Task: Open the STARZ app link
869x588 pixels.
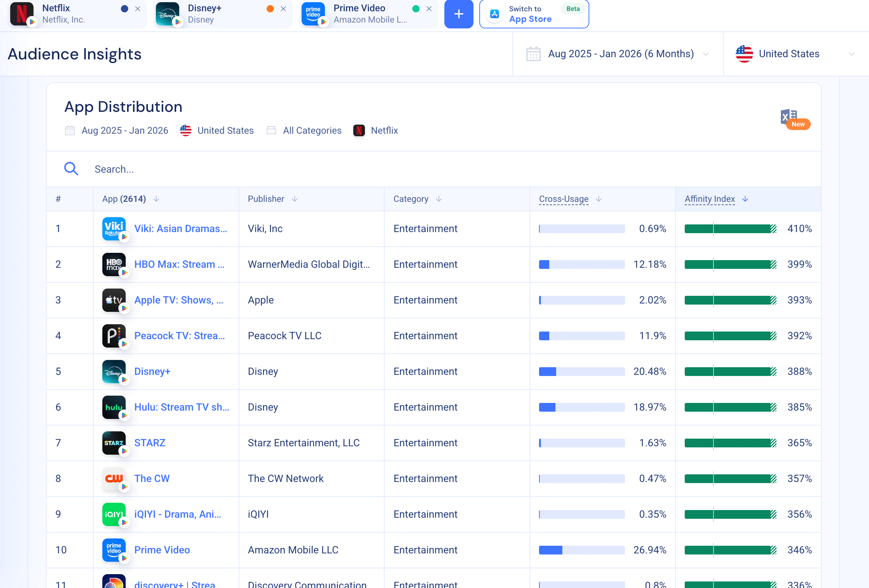Action: click(x=150, y=443)
